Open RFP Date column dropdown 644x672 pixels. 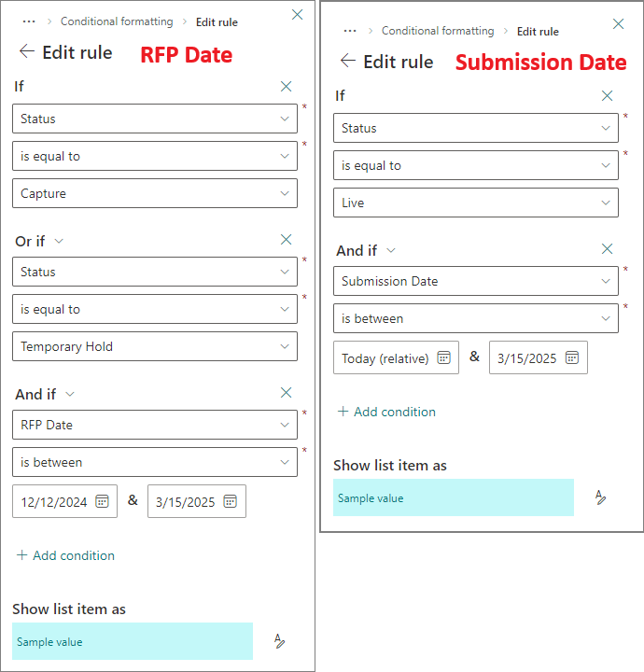(155, 425)
